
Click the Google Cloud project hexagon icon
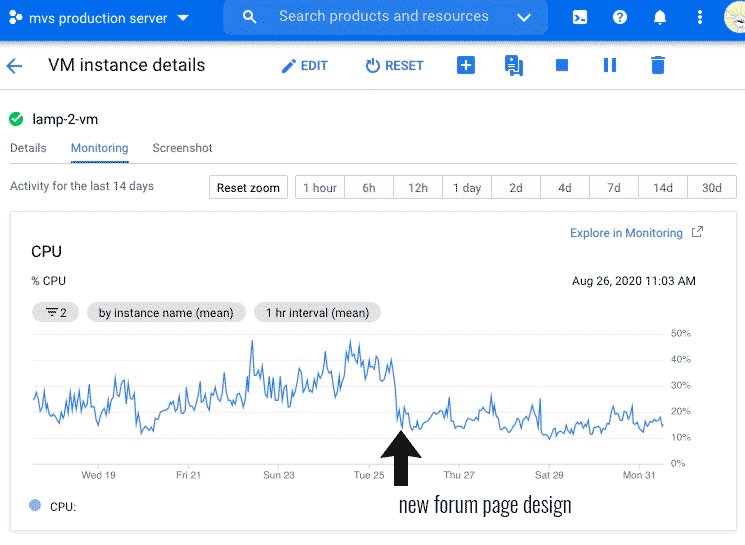(x=15, y=18)
